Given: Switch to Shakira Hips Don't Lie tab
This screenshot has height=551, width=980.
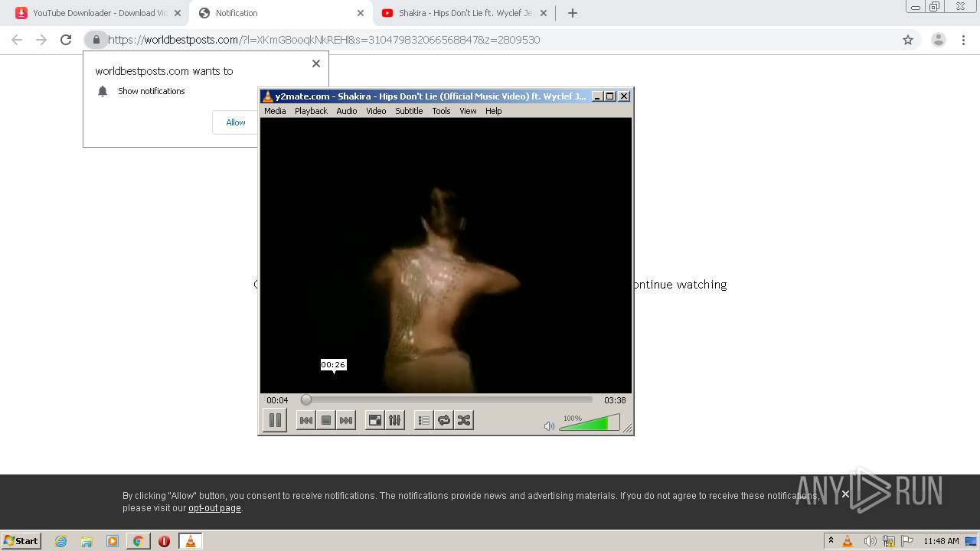Looking at the screenshot, I should (x=465, y=13).
